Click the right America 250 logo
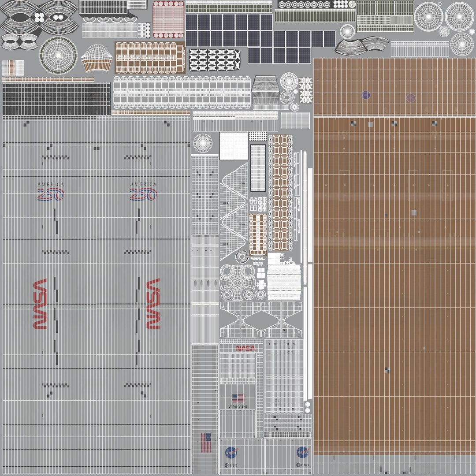476x476 pixels. point(143,191)
